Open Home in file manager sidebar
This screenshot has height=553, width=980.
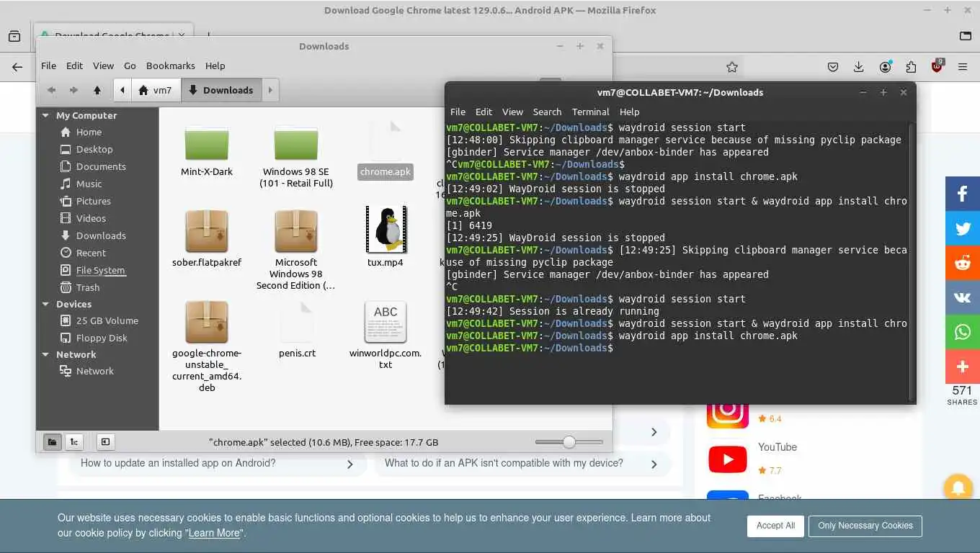[89, 132]
